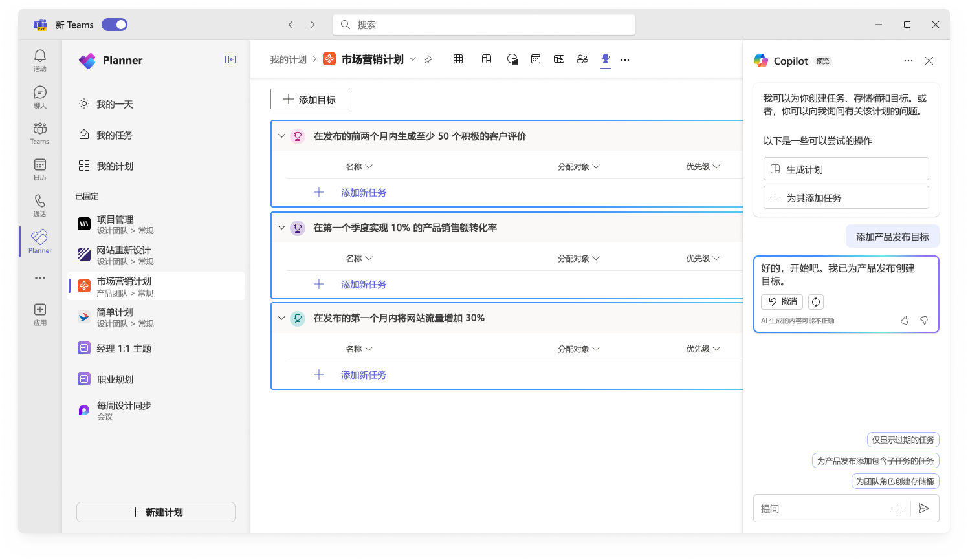Select the 项目管理 pinned plan
The image size is (968, 560).
[157, 224]
